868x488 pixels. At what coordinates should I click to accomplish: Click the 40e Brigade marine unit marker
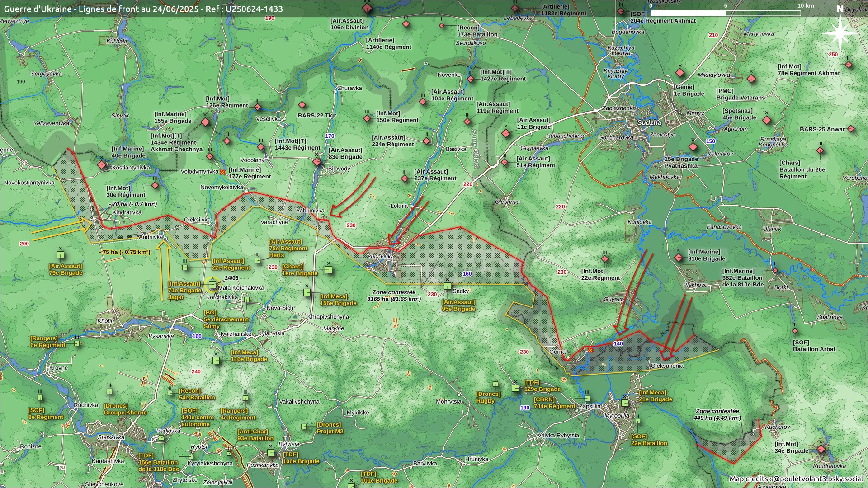pyautogui.click(x=102, y=165)
